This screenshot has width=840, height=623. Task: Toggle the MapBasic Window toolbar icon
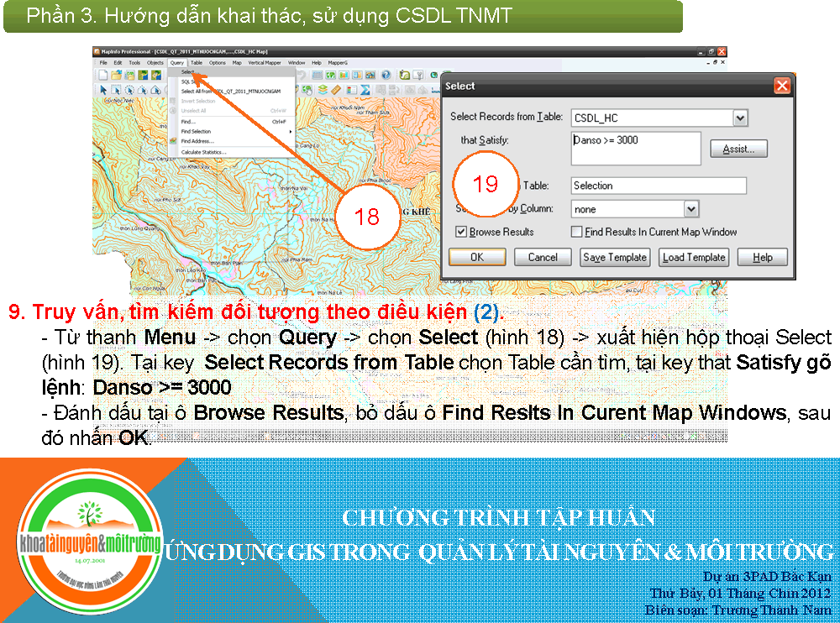418,75
